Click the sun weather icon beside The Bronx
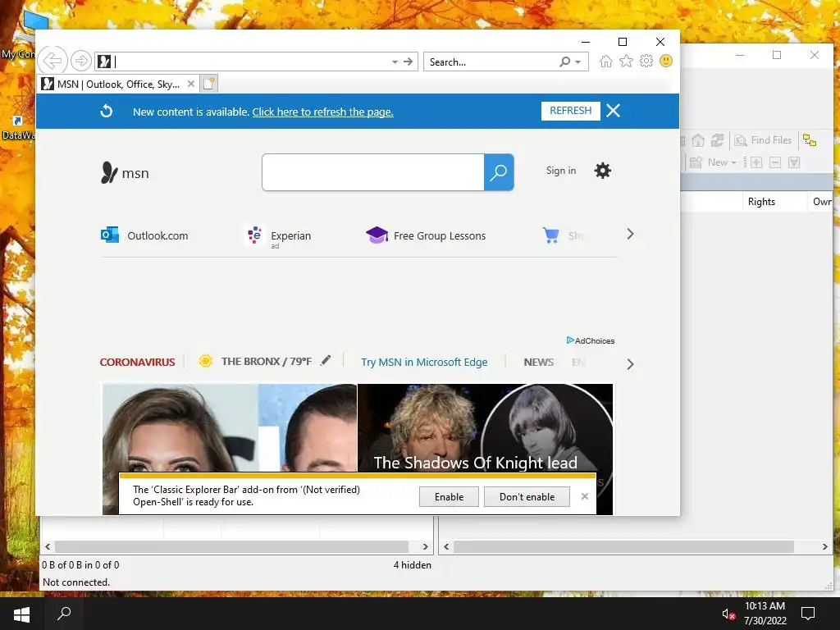Image resolution: width=840 pixels, height=630 pixels. 205,361
